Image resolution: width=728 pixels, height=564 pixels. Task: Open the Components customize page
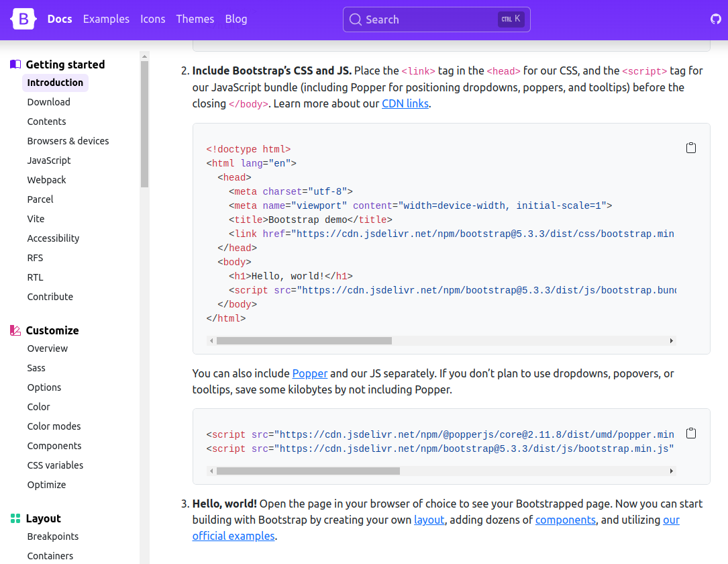pyautogui.click(x=54, y=446)
